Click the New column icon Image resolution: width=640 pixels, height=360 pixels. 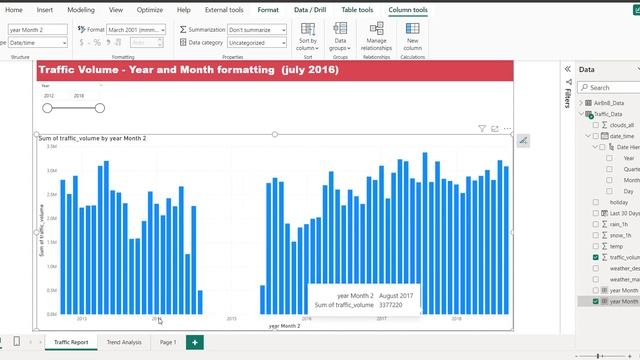pyautogui.click(x=412, y=29)
